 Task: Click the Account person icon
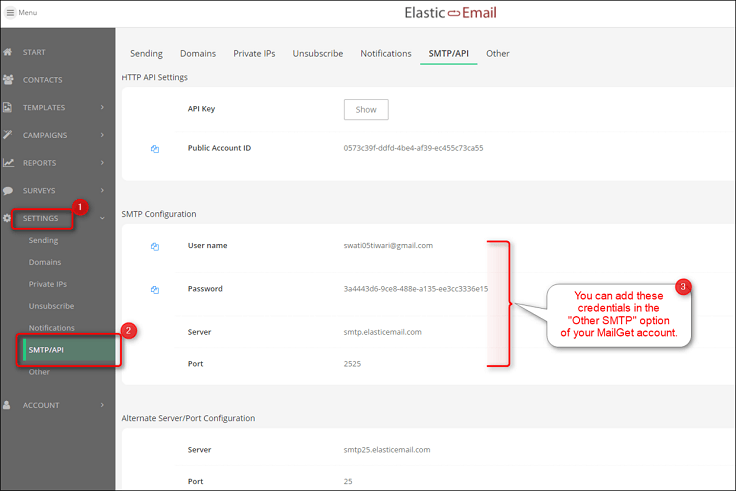pos(7,405)
